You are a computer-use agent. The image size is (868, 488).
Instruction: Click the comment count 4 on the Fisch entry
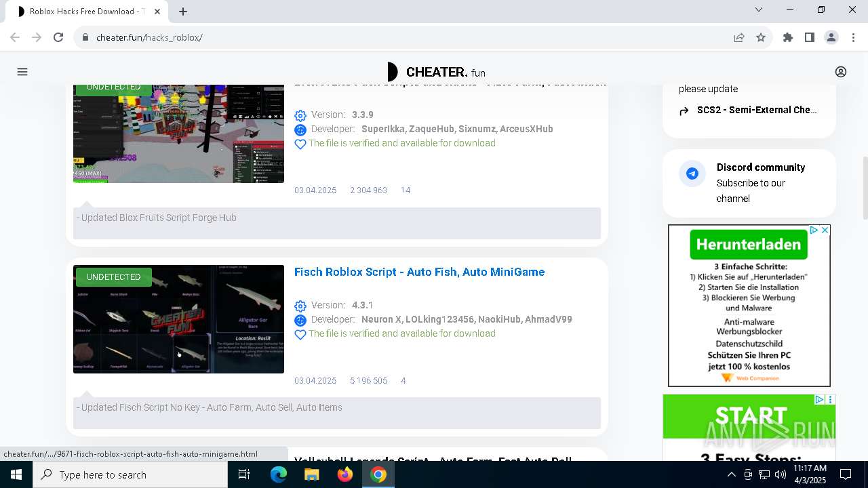403,381
